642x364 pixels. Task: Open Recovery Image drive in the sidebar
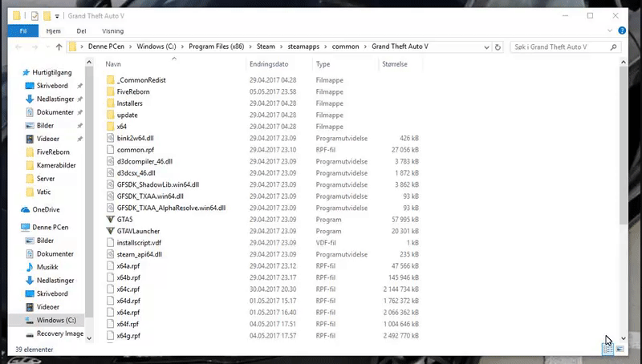59,334
